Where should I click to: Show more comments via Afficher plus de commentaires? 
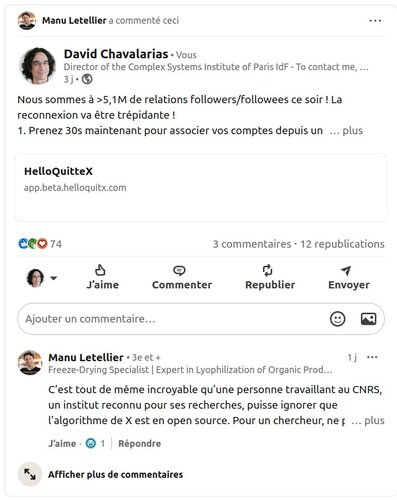[x=115, y=474]
